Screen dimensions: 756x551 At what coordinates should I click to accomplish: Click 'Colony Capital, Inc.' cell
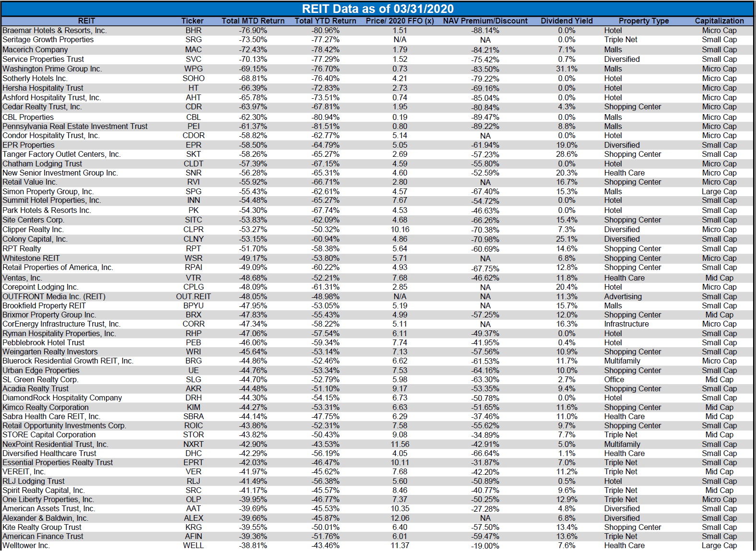35,239
